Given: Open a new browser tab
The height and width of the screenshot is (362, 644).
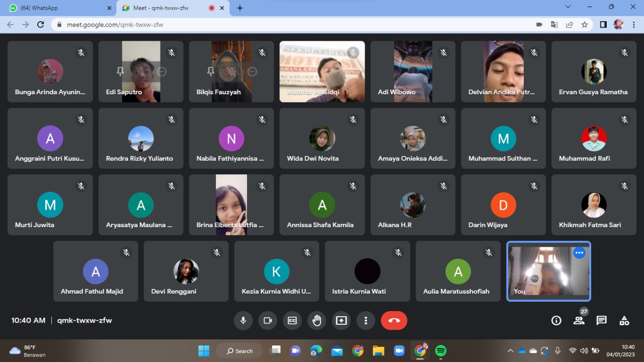Looking at the screenshot, I should point(240,8).
